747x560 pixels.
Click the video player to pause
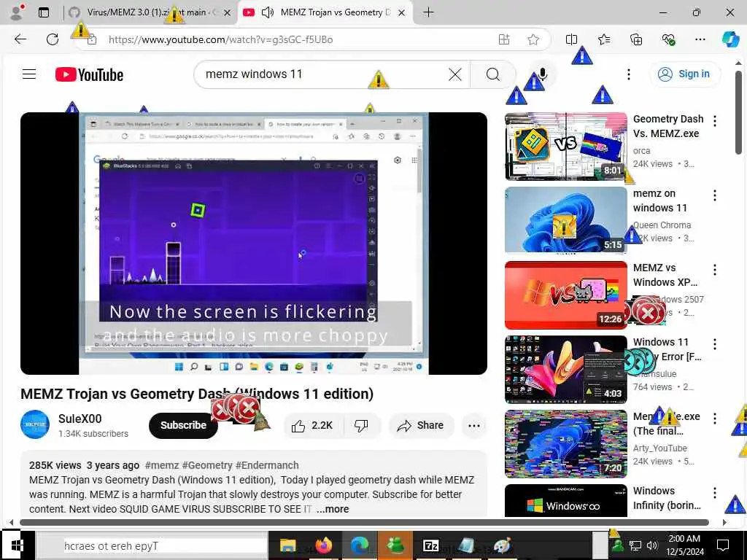(x=253, y=244)
